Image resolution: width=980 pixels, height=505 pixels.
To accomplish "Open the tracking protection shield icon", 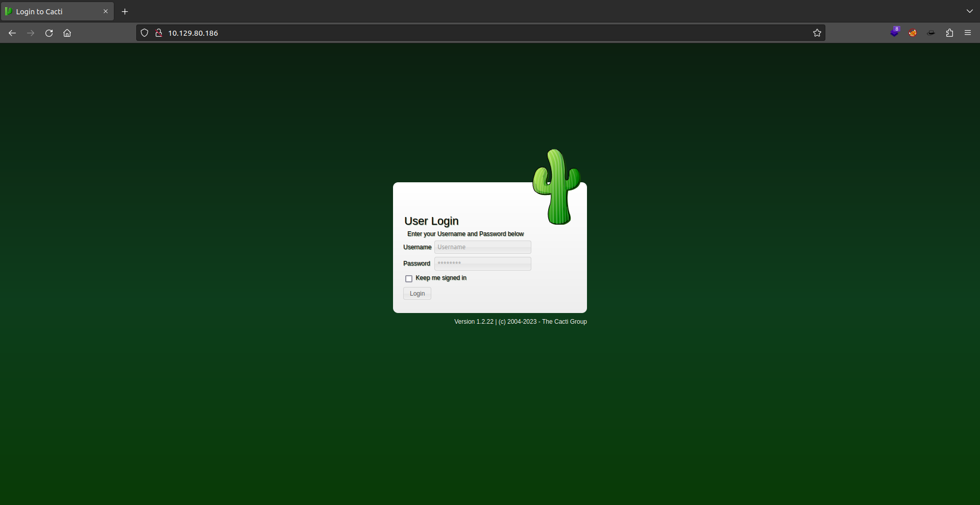I will 144,33.
